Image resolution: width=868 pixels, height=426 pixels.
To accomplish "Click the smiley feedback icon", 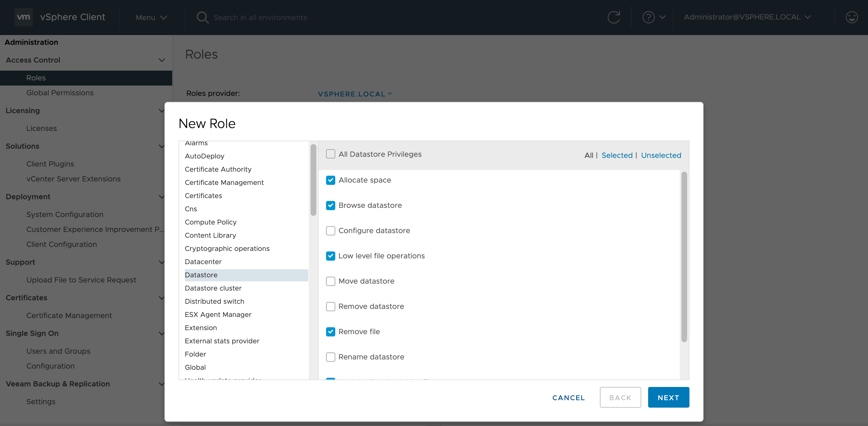I will (851, 17).
